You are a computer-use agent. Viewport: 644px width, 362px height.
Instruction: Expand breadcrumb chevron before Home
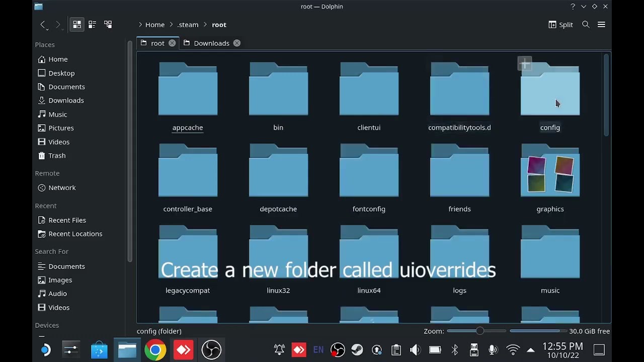click(140, 25)
